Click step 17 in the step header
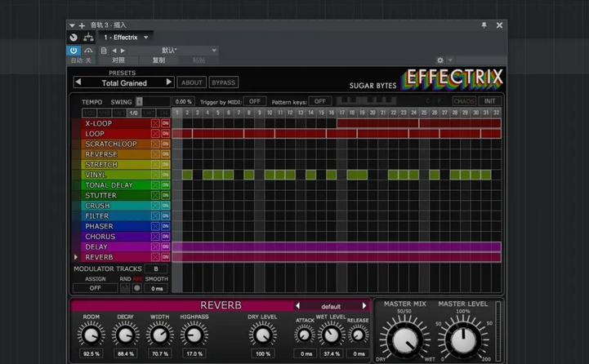This screenshot has width=589, height=364. (x=341, y=113)
